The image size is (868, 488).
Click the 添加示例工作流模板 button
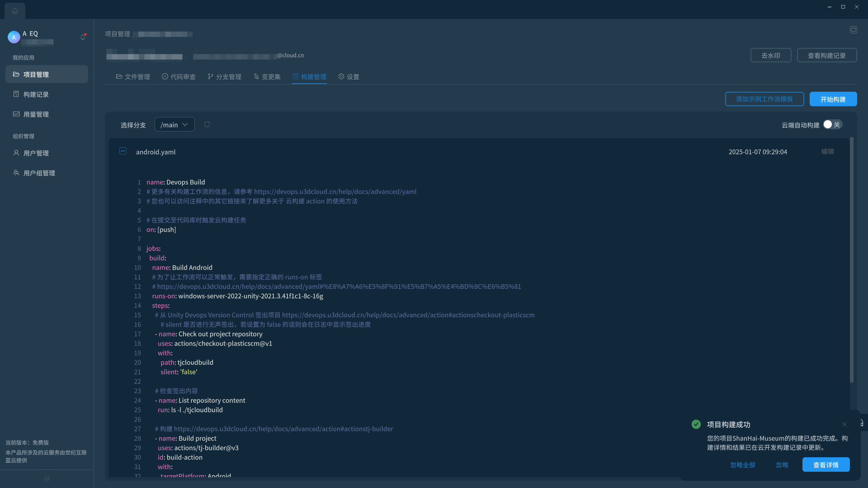point(764,99)
